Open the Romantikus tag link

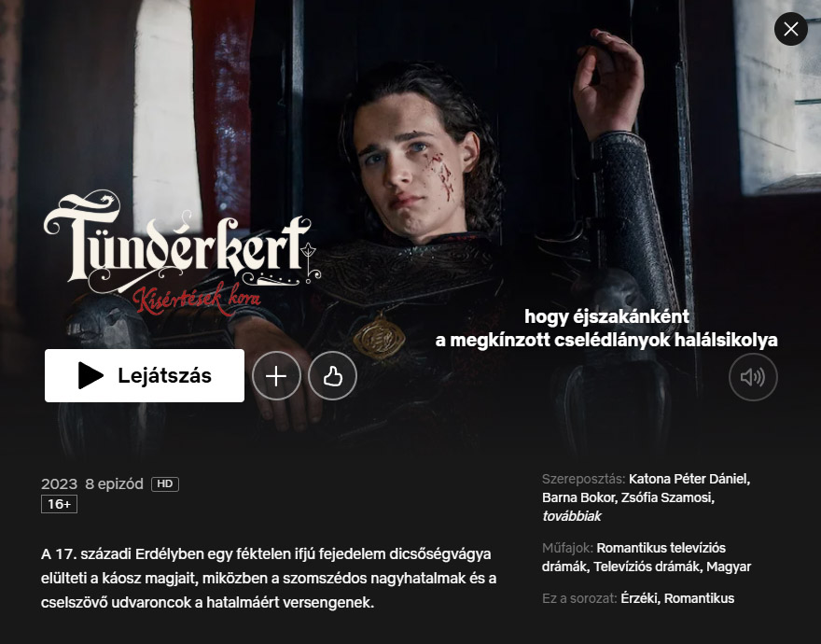pyautogui.click(x=699, y=598)
